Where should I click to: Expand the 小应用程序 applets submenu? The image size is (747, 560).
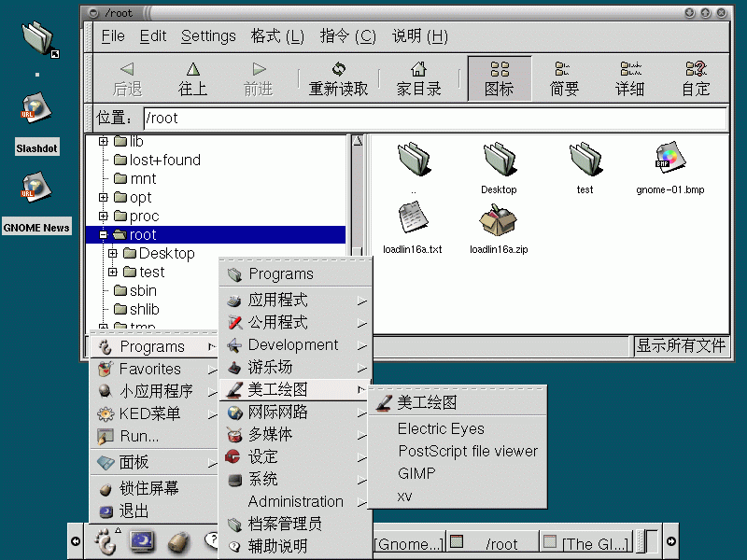(153, 391)
